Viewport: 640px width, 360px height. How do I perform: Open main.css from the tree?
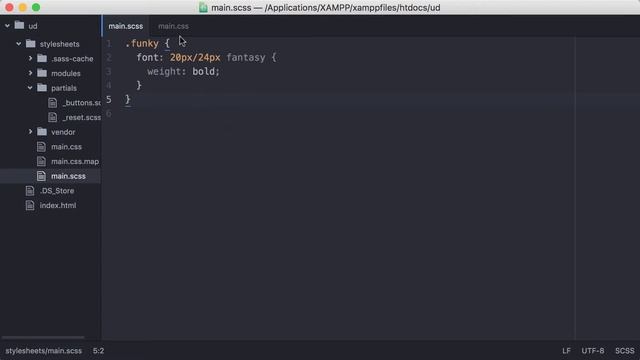(x=67, y=147)
